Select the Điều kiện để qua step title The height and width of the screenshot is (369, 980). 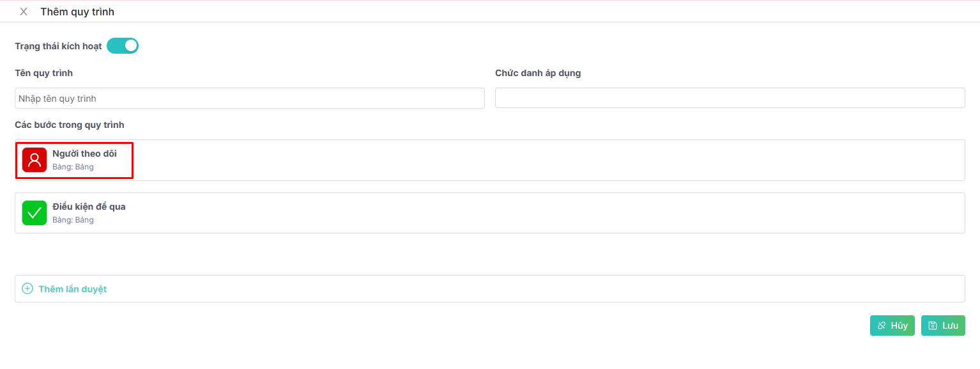point(89,207)
